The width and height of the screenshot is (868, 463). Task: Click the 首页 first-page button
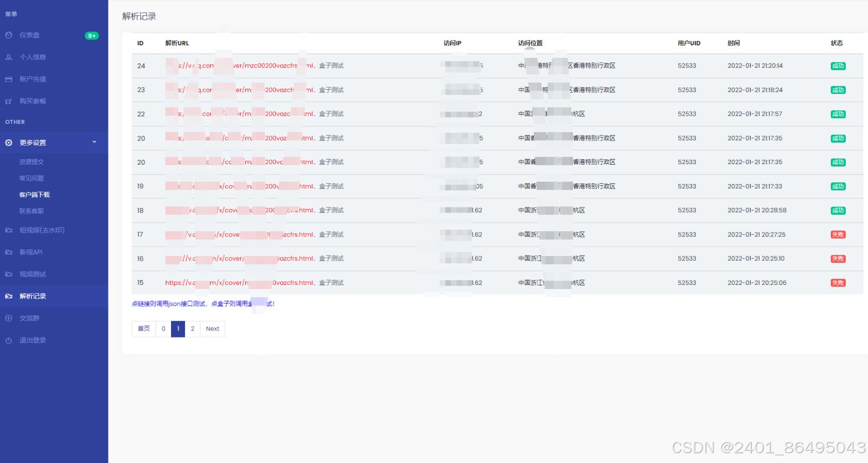[x=144, y=329]
